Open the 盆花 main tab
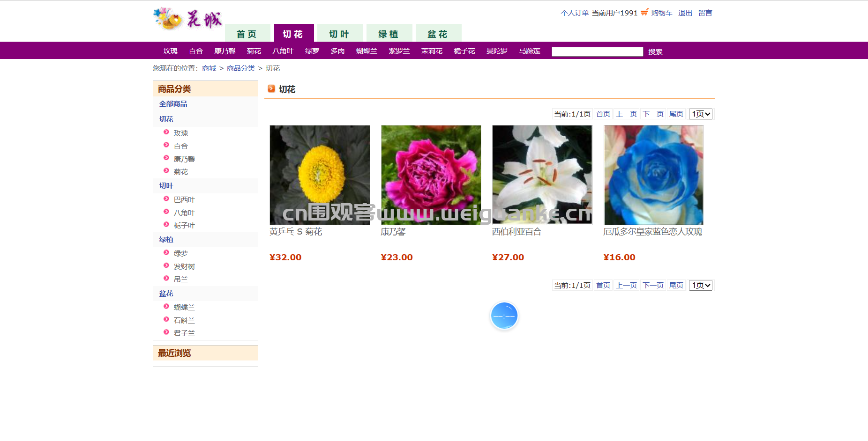Viewport: 868px width, 441px height. [438, 33]
